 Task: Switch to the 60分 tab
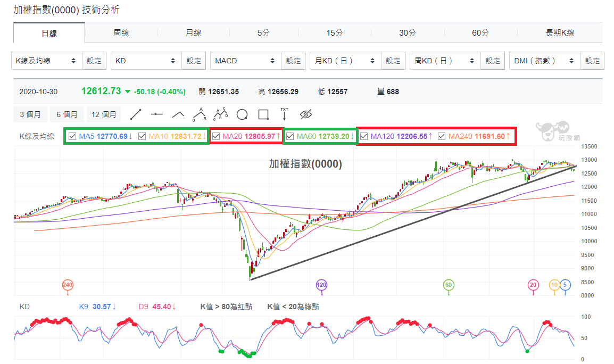pos(480,33)
